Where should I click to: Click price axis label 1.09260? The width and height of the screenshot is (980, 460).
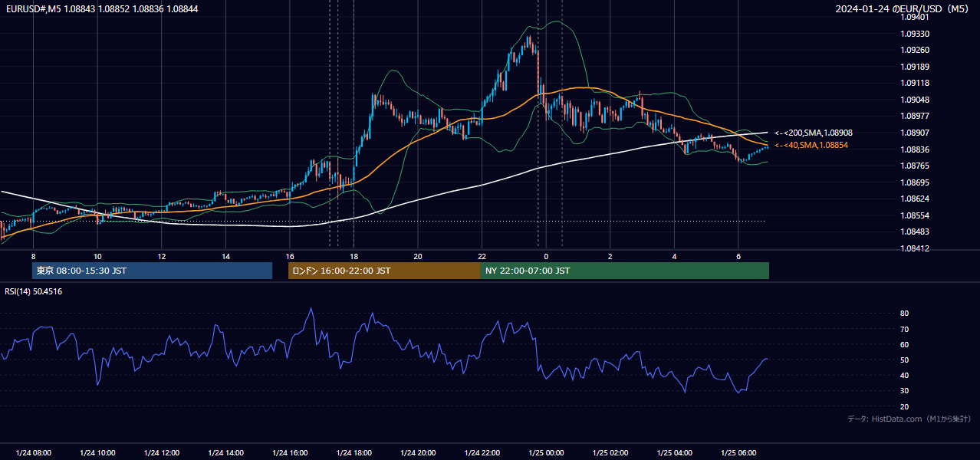coord(914,51)
